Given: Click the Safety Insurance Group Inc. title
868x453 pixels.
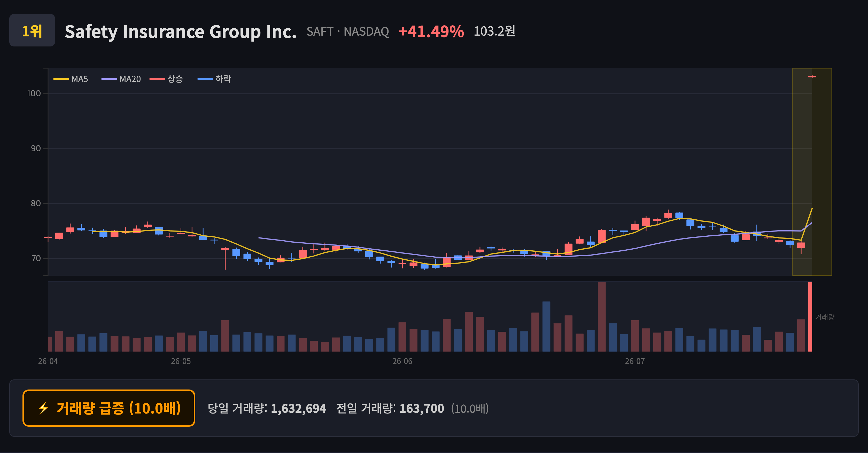Looking at the screenshot, I should point(181,32).
